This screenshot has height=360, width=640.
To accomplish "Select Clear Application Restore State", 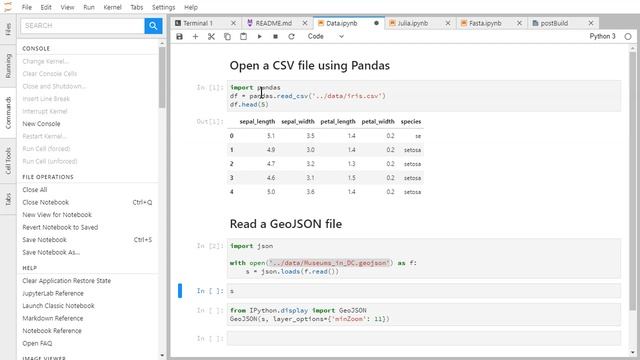I will tap(67, 281).
